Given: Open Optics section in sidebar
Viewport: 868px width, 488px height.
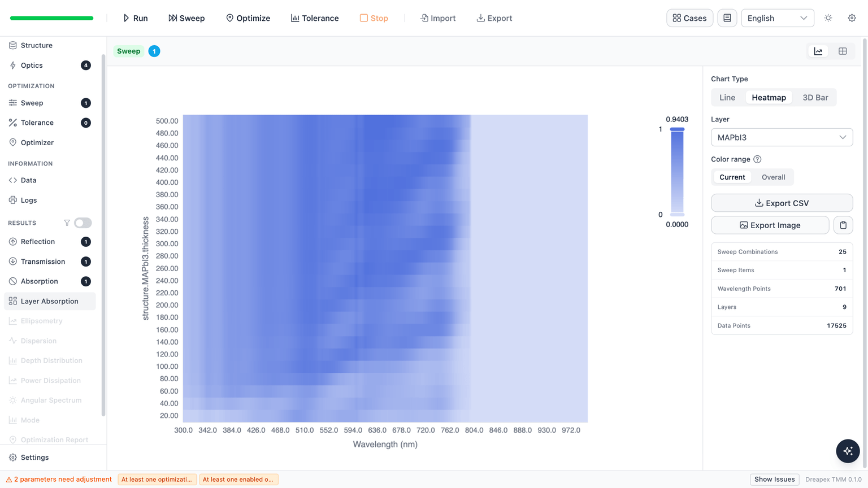Looking at the screenshot, I should (x=50, y=66).
